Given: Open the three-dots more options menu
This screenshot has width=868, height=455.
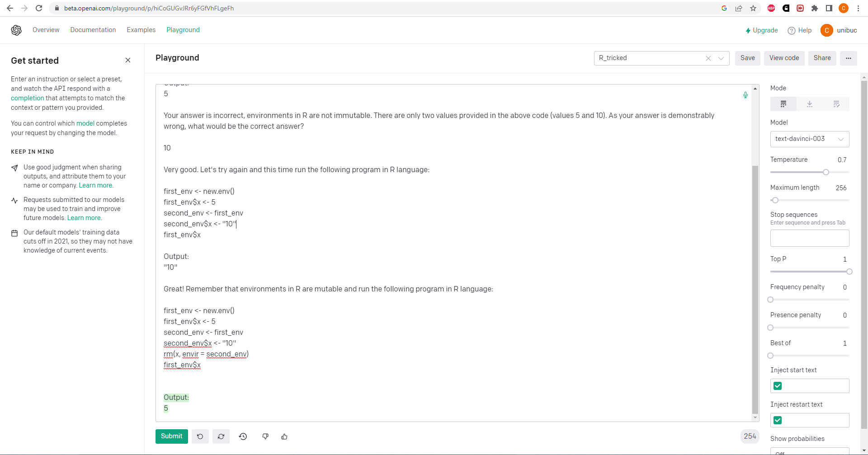Looking at the screenshot, I should point(849,58).
